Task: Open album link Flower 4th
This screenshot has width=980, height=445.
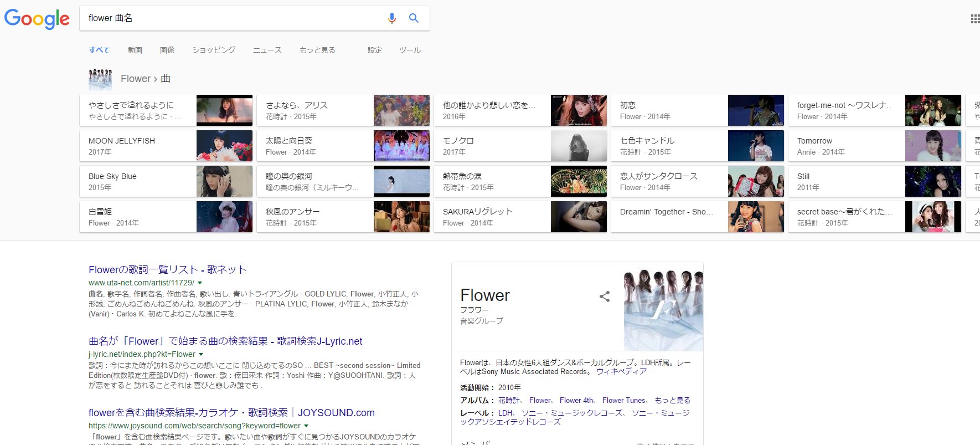Action: pyautogui.click(x=576, y=400)
